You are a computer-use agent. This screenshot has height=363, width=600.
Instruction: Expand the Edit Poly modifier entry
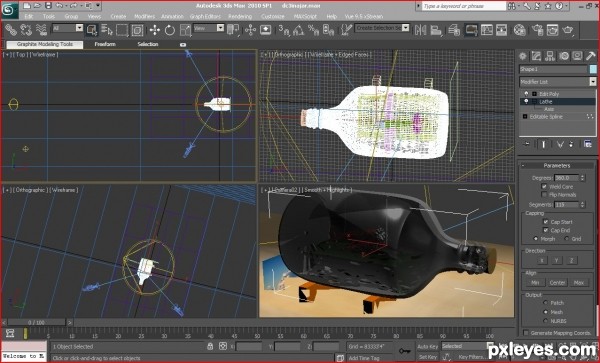point(534,94)
